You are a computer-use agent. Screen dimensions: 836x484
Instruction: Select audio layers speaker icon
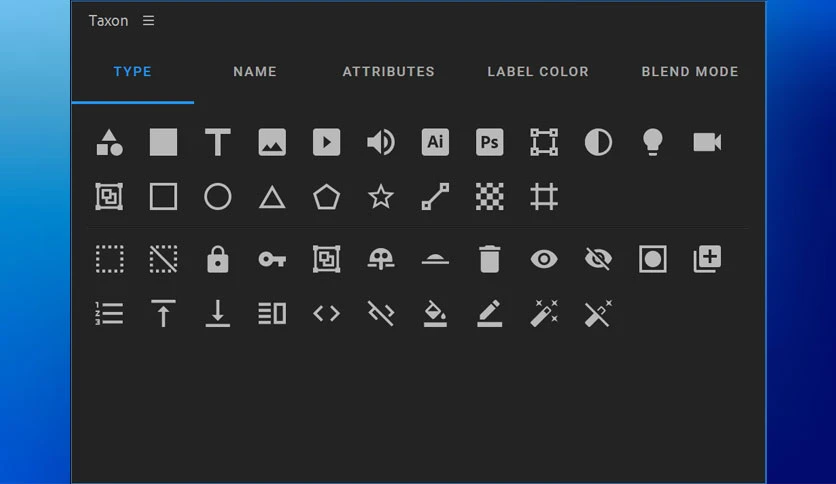381,142
